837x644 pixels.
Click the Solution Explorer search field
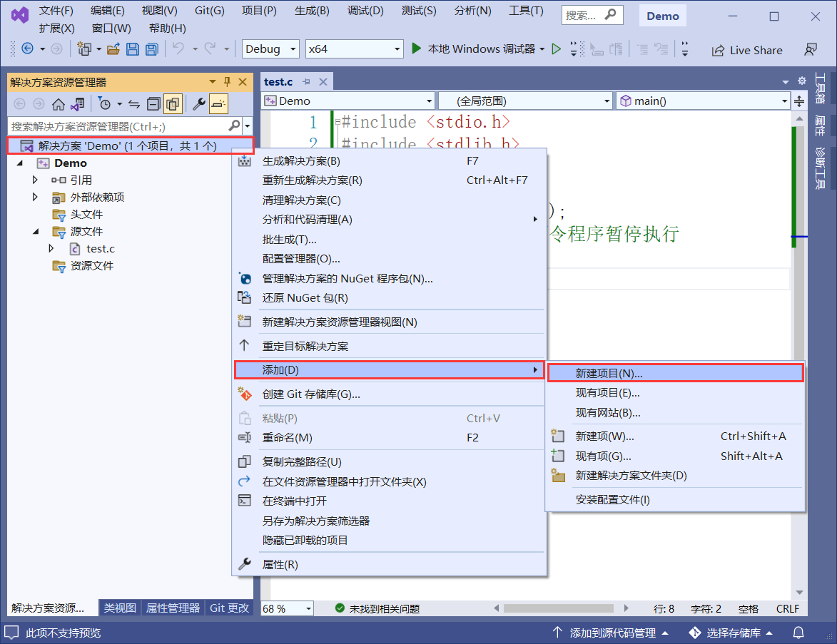coord(118,126)
